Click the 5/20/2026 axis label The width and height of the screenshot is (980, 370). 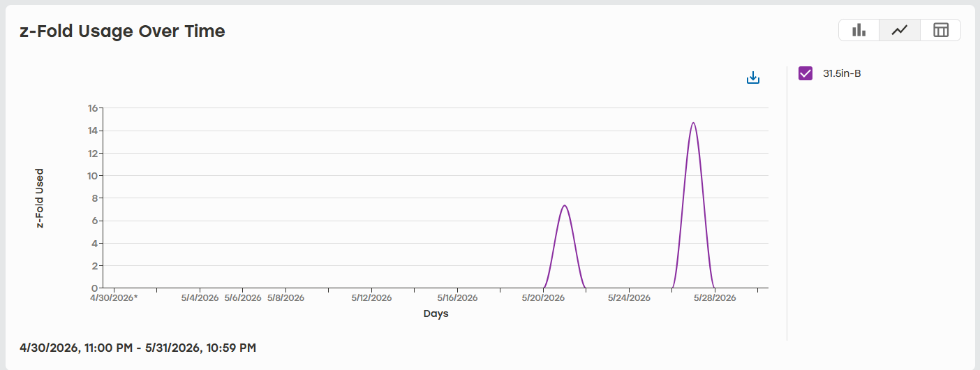[543, 298]
